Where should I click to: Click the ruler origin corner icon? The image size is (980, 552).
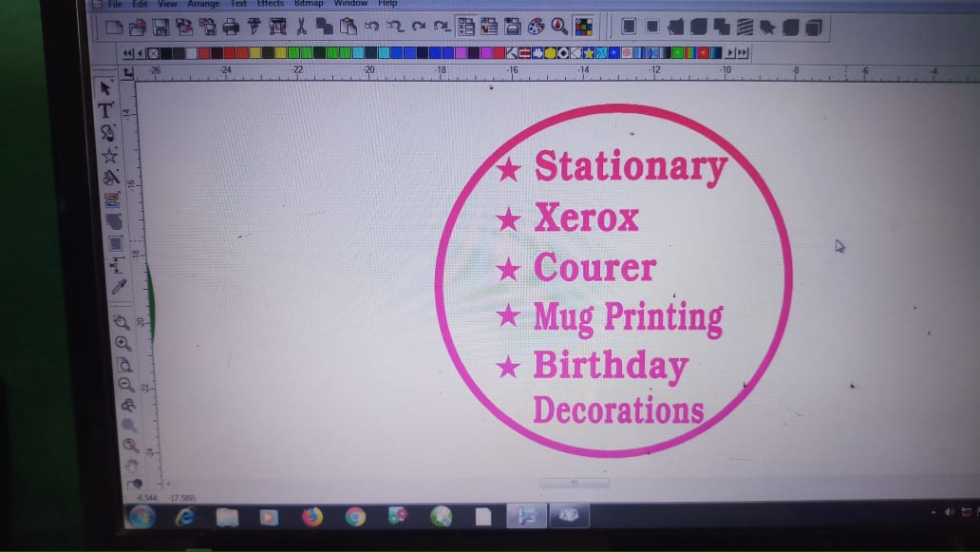point(128,73)
